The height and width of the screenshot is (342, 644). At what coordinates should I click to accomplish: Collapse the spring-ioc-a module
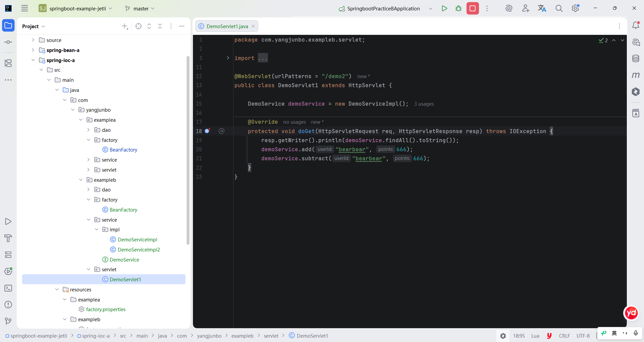point(33,60)
